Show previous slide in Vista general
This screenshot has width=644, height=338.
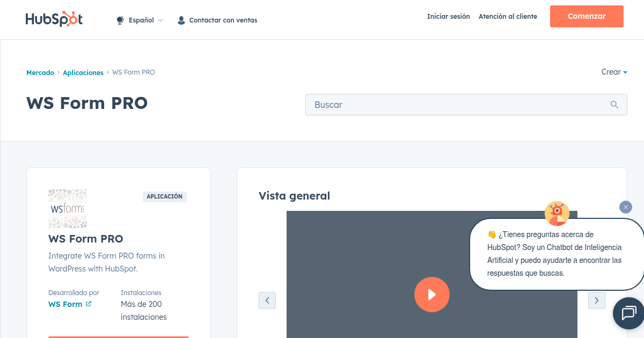pyautogui.click(x=267, y=300)
